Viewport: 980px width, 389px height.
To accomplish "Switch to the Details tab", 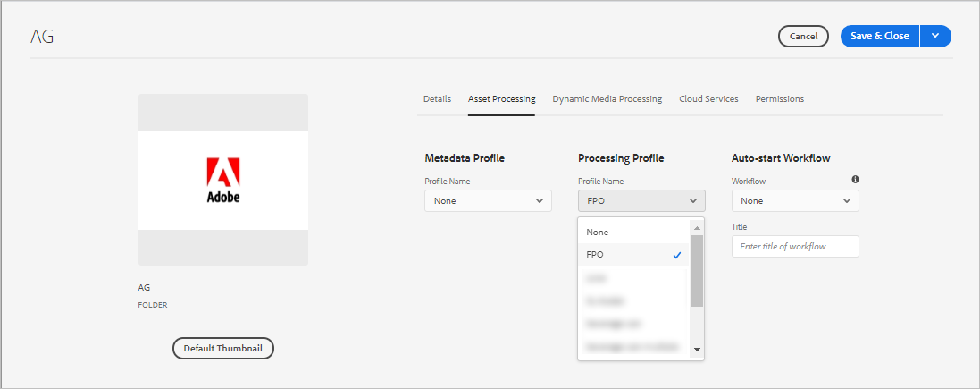I will pyautogui.click(x=437, y=99).
